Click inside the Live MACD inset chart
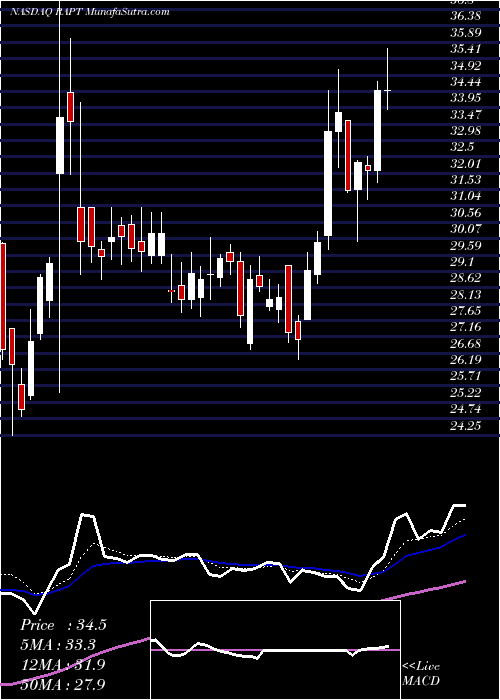500x700 pixels. coord(275,650)
